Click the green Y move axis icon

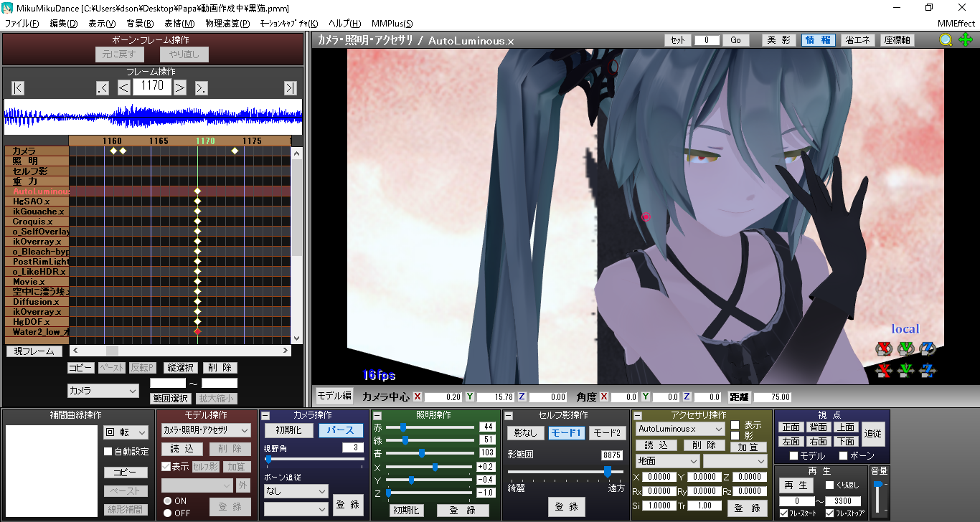(905, 371)
